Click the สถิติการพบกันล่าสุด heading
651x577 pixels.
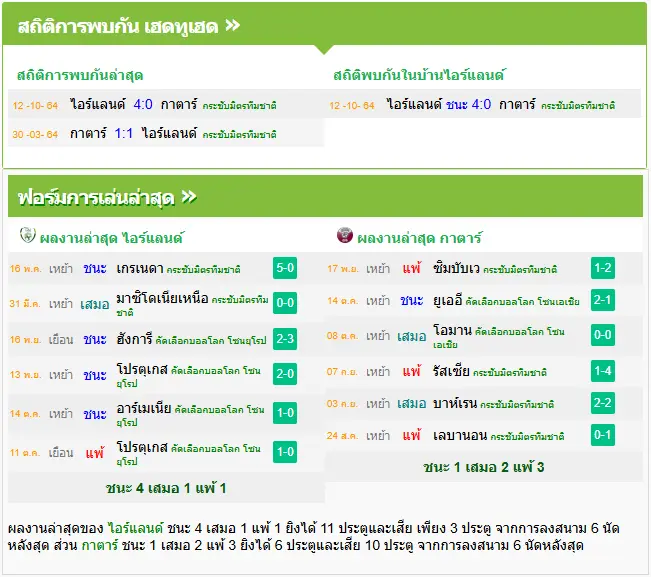point(80,75)
